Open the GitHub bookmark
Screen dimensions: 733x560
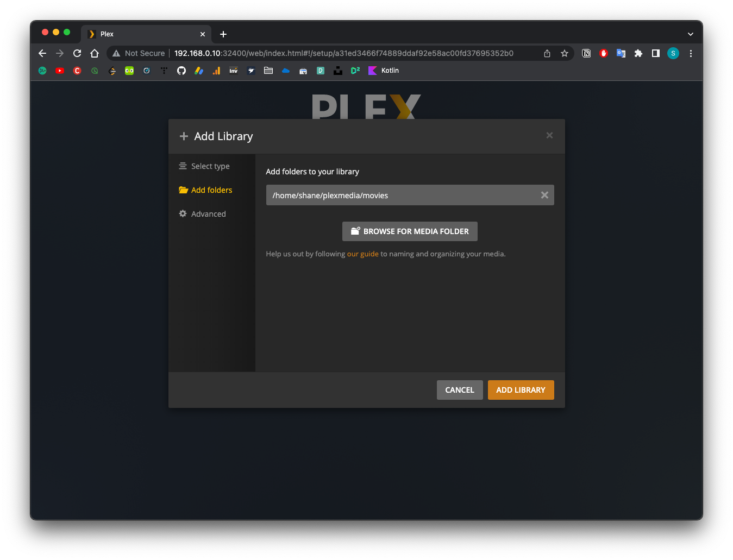tap(181, 71)
